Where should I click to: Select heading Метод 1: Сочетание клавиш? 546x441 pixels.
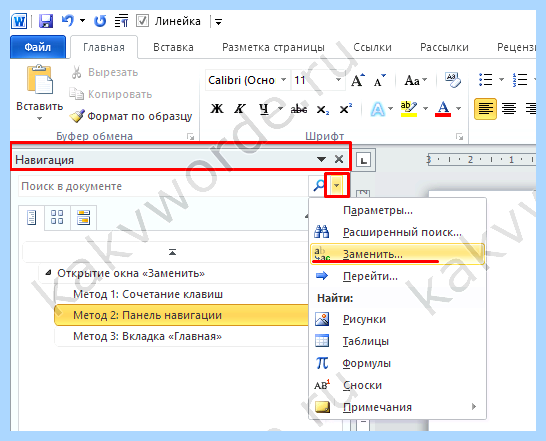(x=148, y=294)
